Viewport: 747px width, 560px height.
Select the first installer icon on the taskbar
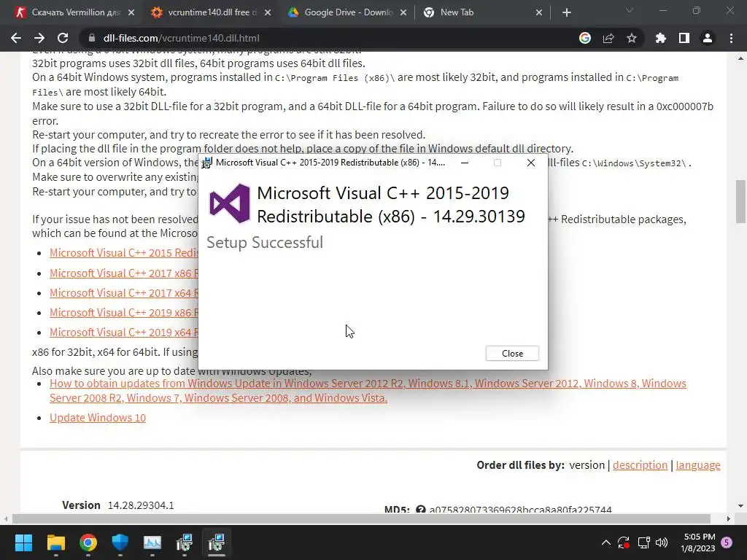point(185,542)
